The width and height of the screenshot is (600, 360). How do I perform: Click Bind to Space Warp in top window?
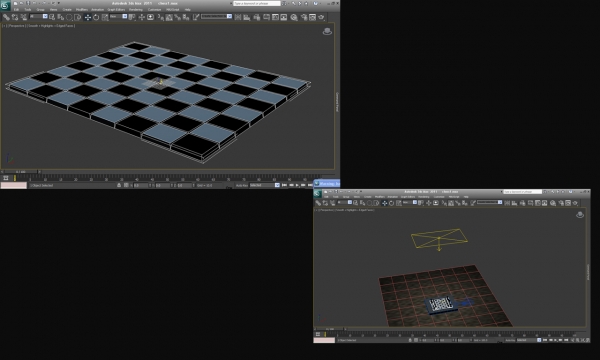coord(23,17)
